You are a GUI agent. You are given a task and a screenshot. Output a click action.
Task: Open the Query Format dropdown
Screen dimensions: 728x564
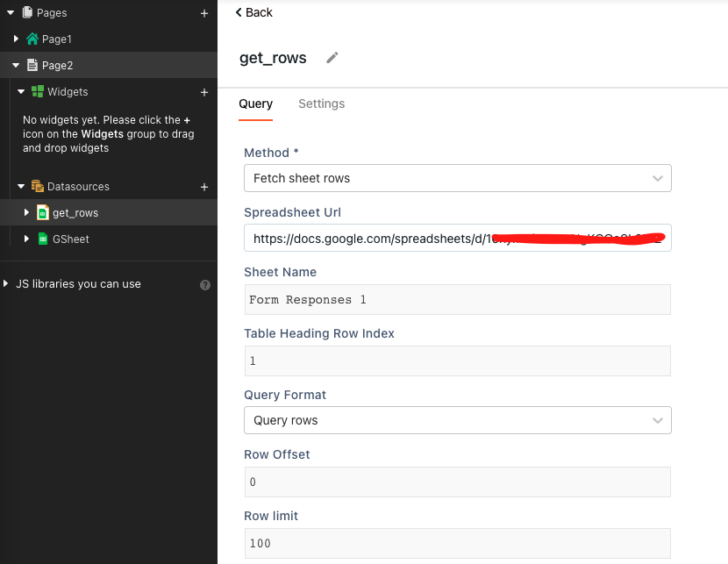pyautogui.click(x=457, y=420)
